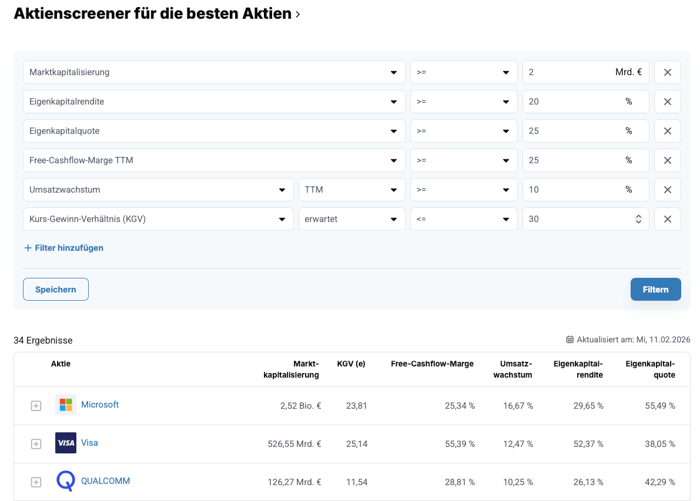Click 'Filter hinzufügen' link
Screen dimensions: 700x501
pyautogui.click(x=64, y=248)
